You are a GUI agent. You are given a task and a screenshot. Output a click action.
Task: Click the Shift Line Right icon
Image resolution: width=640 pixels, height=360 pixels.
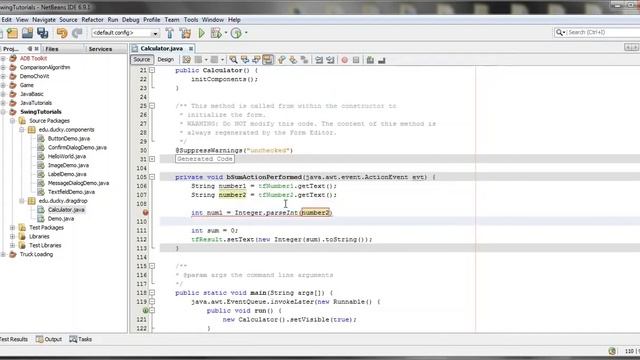[330, 60]
